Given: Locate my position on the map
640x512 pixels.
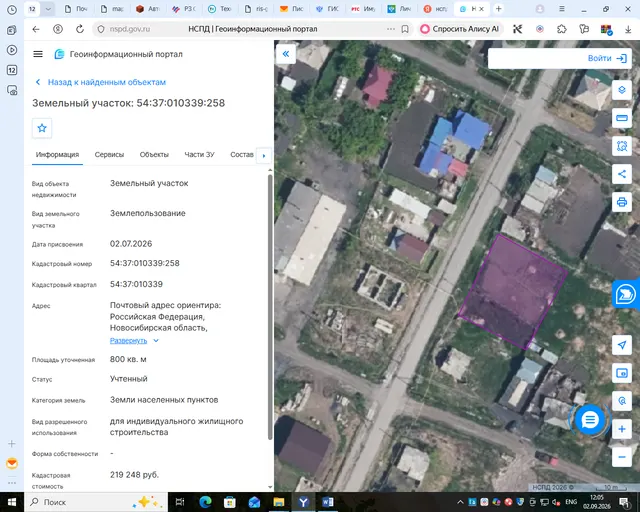Looking at the screenshot, I should (622, 345).
